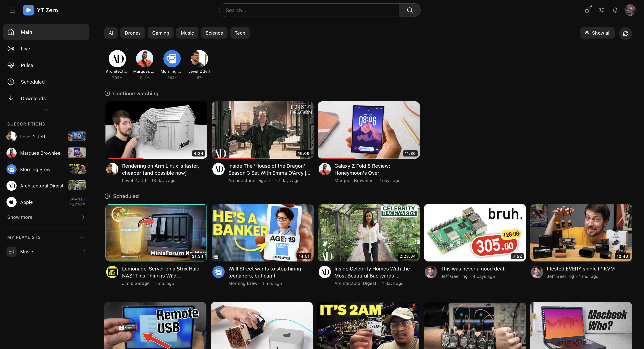Filter by the Drones chip
The height and width of the screenshot is (349, 644).
133,33
